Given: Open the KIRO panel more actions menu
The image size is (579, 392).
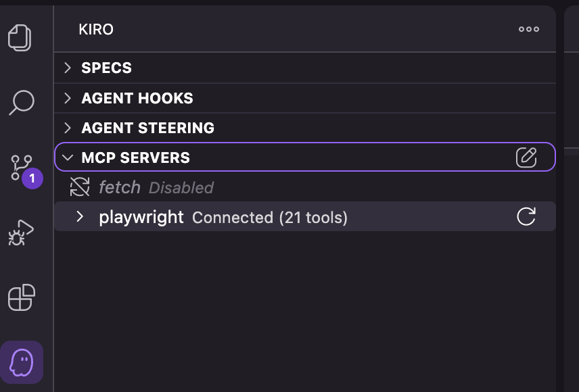Looking at the screenshot, I should pyautogui.click(x=528, y=29).
